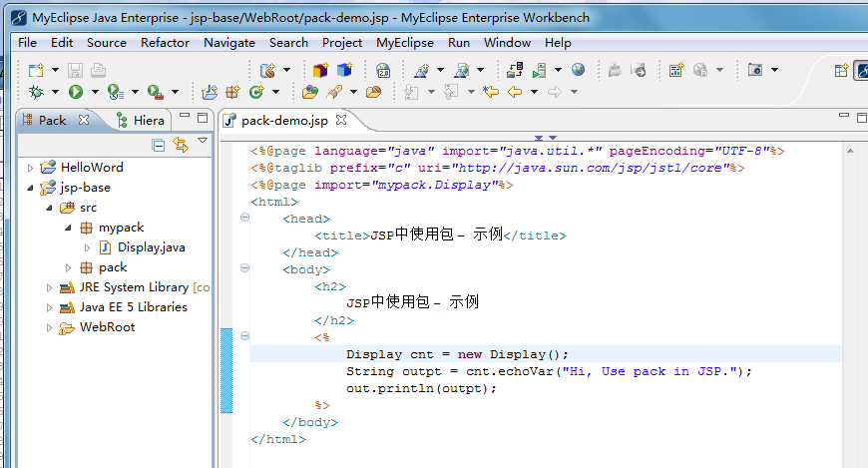Viewport: 868px width, 468px height.
Task: Collapse the head tag fold marker
Action: point(244,218)
